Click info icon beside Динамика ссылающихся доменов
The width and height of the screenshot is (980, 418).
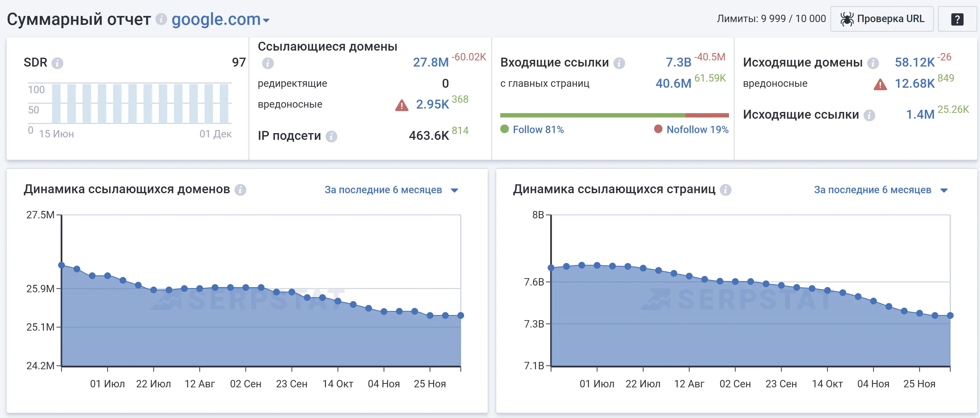pyautogui.click(x=240, y=190)
